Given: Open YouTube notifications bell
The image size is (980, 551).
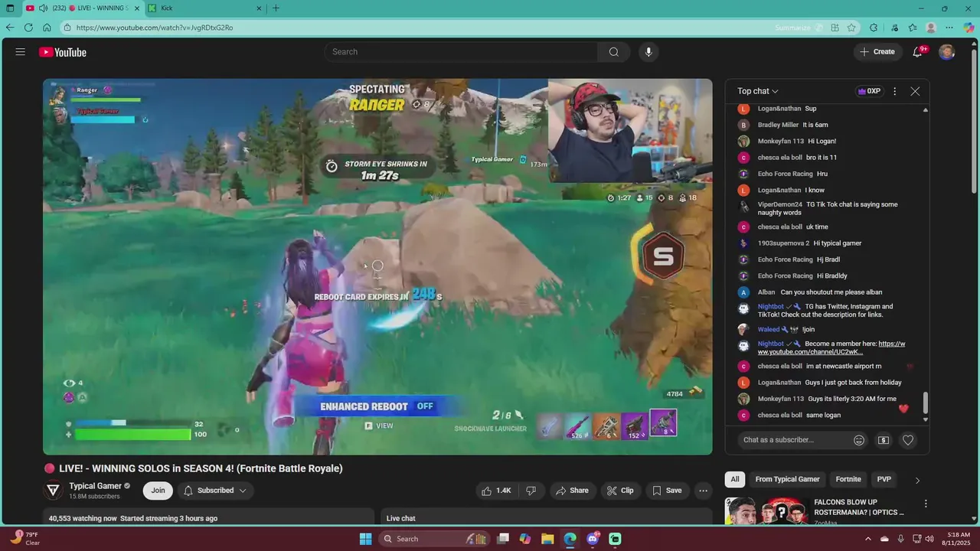Looking at the screenshot, I should pos(917,52).
